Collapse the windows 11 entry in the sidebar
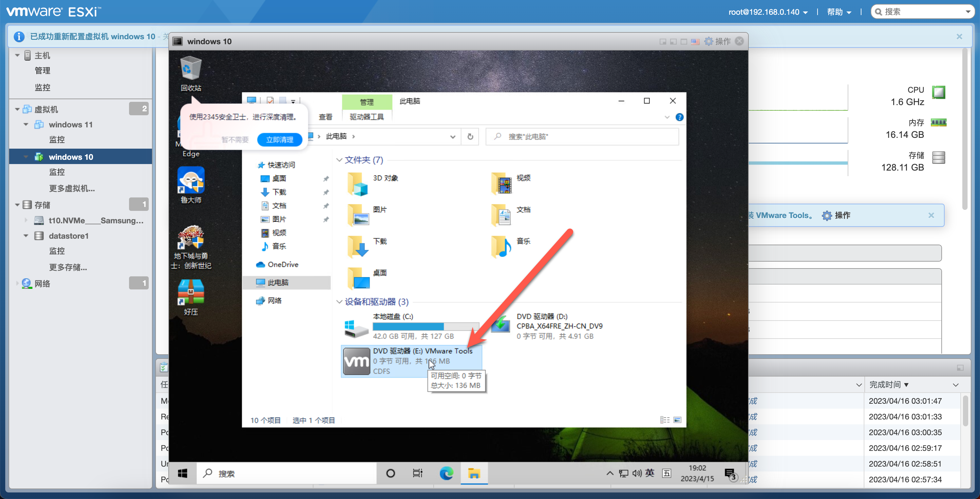This screenshot has width=980, height=499. pyautogui.click(x=26, y=124)
